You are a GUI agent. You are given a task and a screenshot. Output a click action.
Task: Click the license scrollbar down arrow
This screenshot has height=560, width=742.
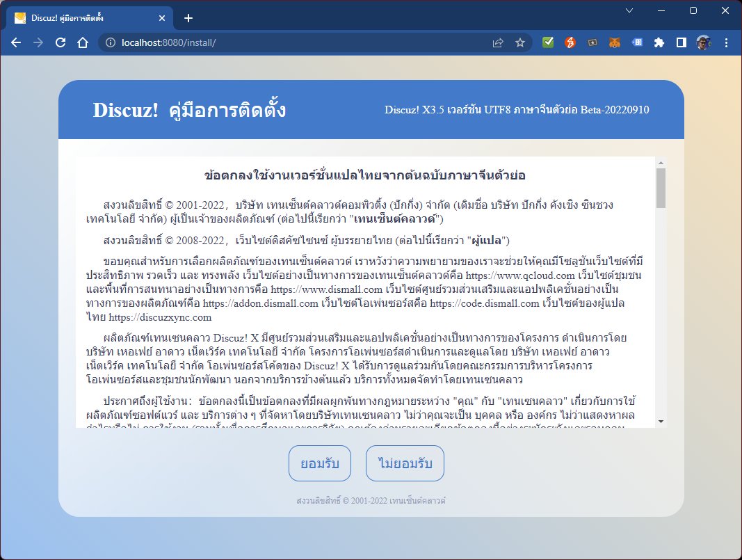[x=661, y=422]
